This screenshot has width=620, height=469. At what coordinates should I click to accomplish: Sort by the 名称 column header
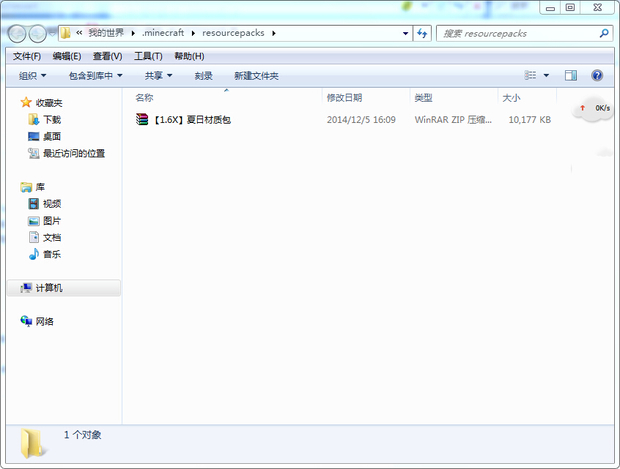pyautogui.click(x=144, y=98)
